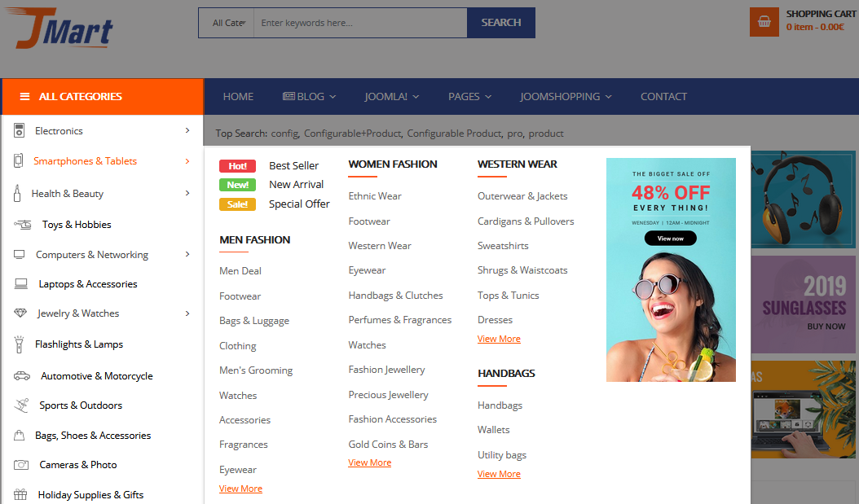Expand the JoomShopping menu chevron
This screenshot has width=859, height=504.
608,97
